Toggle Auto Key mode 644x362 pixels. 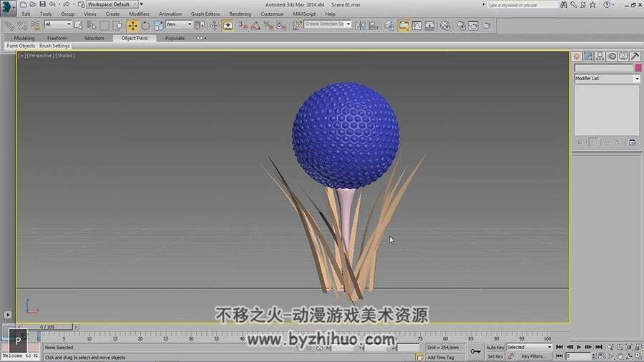(x=495, y=347)
